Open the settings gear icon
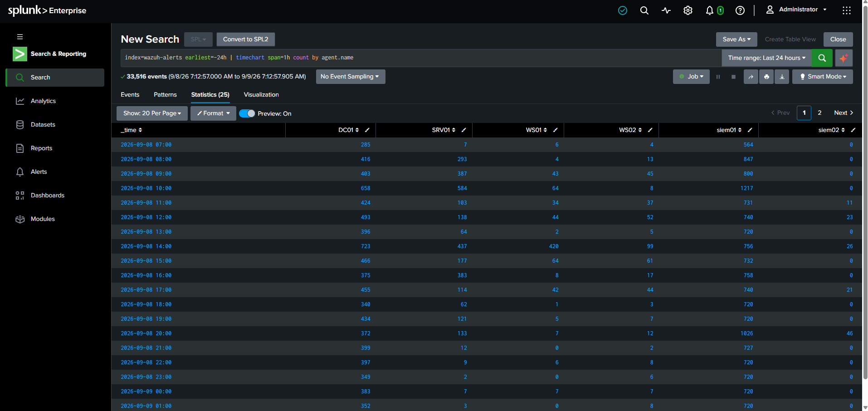Image resolution: width=868 pixels, height=411 pixels. [x=688, y=10]
